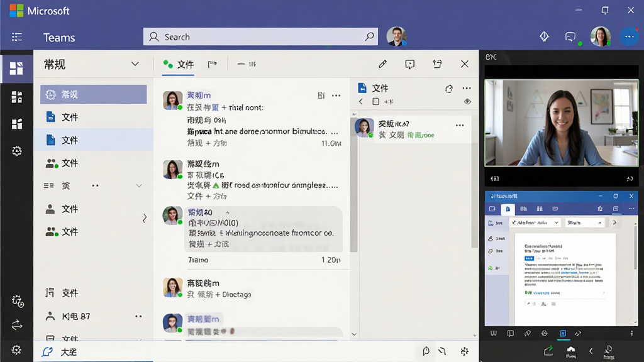
Task: Open the K电 87 row
Action: 93,316
